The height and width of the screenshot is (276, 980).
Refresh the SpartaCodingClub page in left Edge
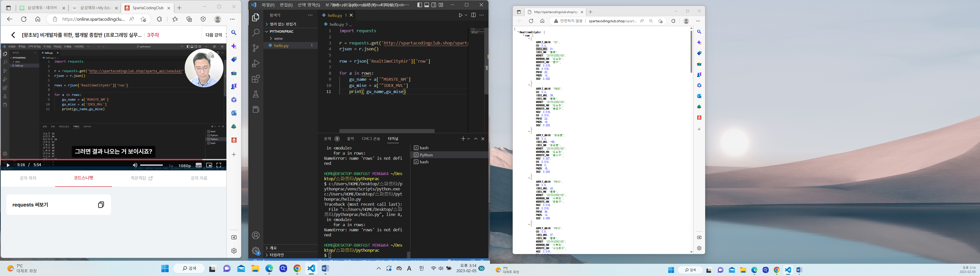click(x=23, y=19)
